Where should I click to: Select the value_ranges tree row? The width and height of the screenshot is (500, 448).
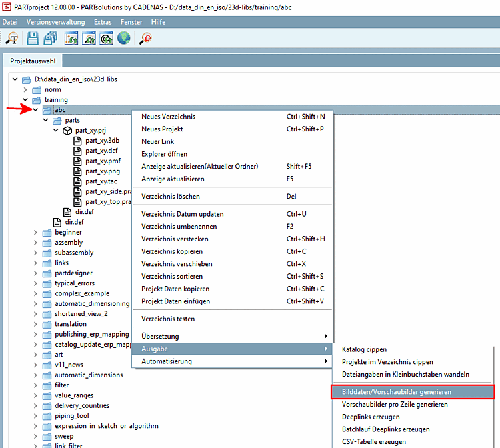[74, 395]
